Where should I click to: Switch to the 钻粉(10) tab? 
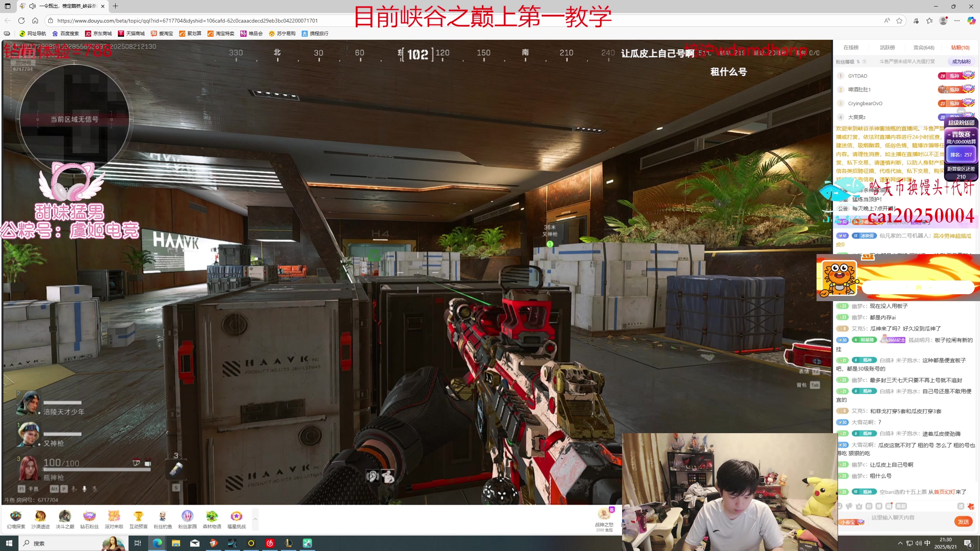point(960,47)
